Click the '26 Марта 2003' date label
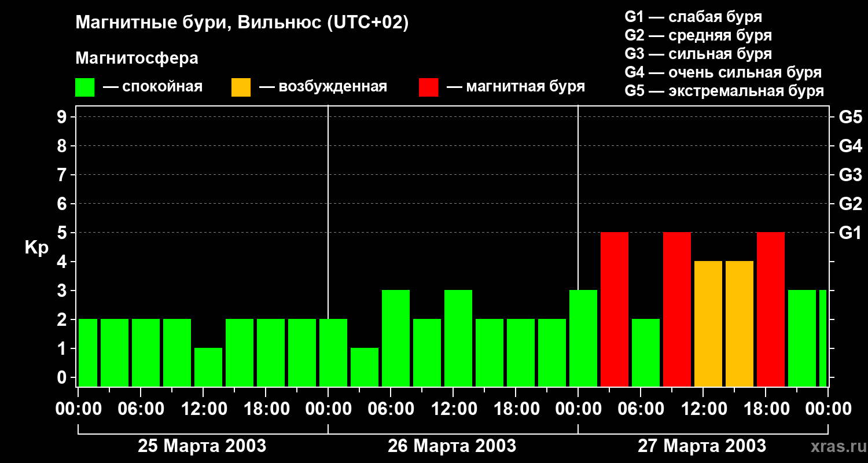This screenshot has height=463, width=868. (452, 446)
